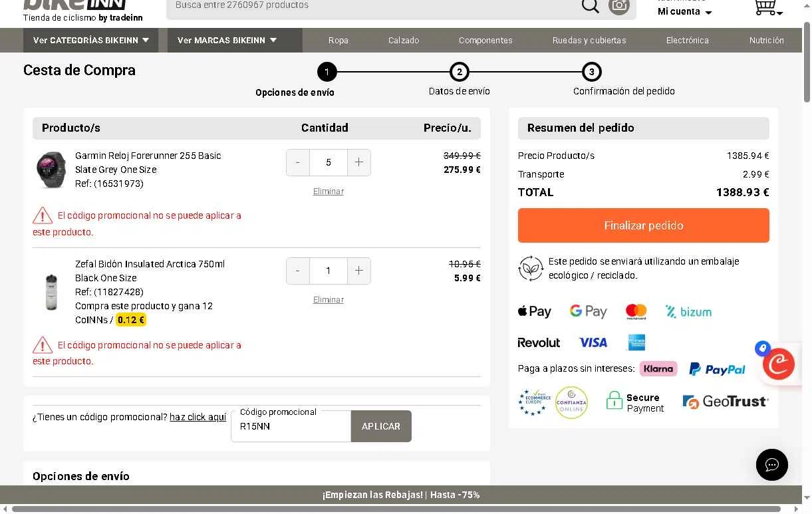Open Zefal Bidón bottle thumbnail
Viewport: 812px width, 514px height.
point(51,292)
